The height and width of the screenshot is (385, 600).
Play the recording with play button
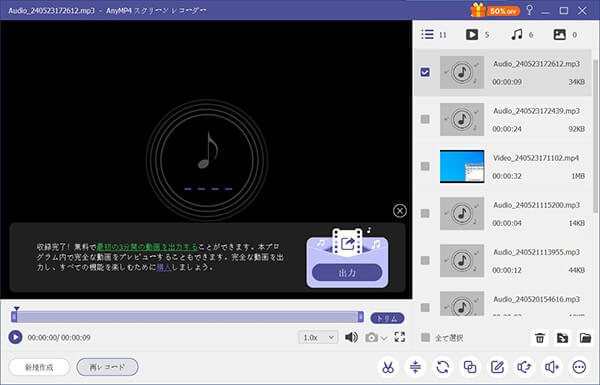pyautogui.click(x=15, y=337)
